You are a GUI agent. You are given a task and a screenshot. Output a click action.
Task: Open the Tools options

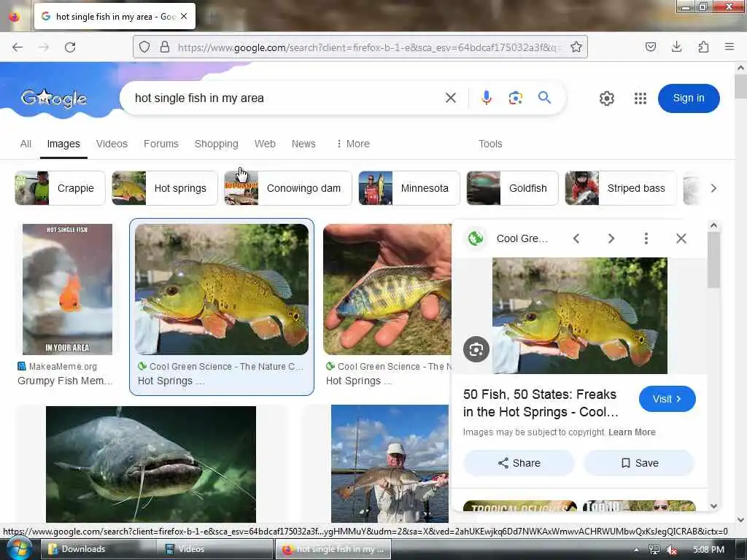point(490,144)
